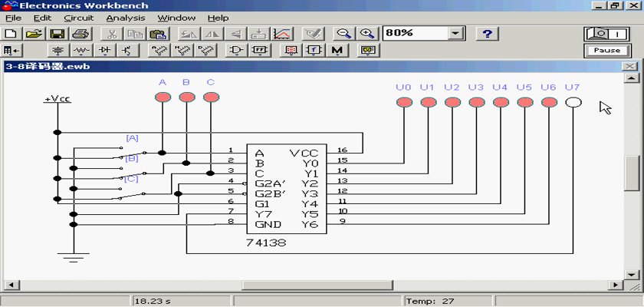Viewport: 644px width, 307px height.
Task: Open the Display Graphs analysis icon
Action: tap(283, 34)
